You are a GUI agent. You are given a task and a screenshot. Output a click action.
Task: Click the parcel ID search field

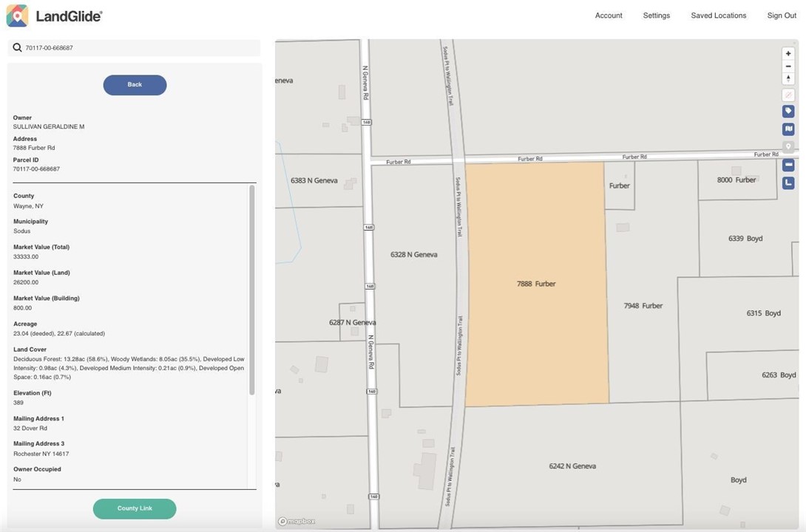point(140,48)
